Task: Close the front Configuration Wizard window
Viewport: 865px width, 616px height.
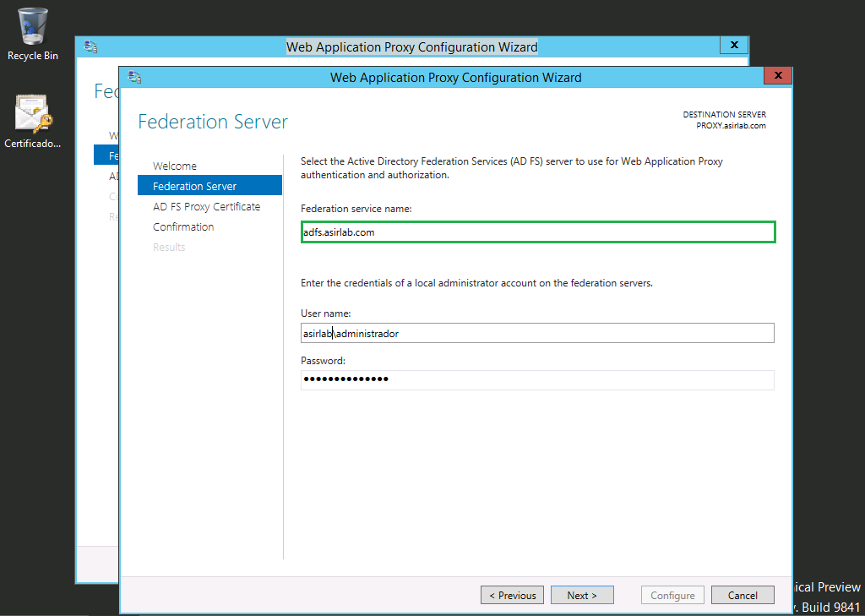Action: point(778,75)
